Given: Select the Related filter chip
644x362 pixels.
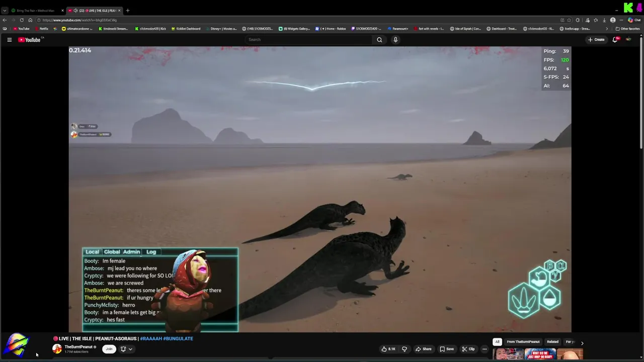Looking at the screenshot, I should click(552, 342).
